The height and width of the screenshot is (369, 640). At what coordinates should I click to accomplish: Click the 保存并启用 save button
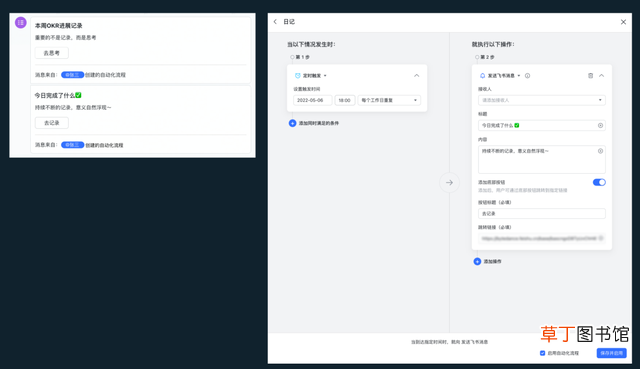pyautogui.click(x=611, y=353)
